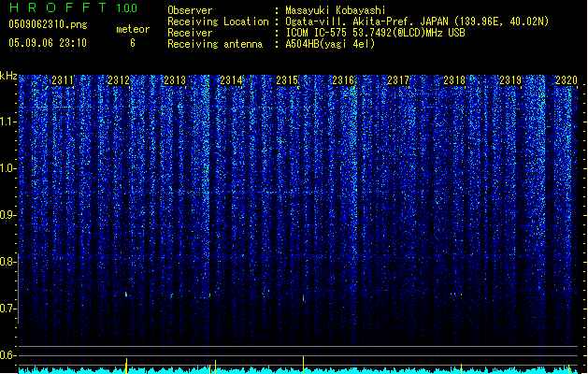Click the Receiving Location label
The height and width of the screenshot is (374, 588).
pos(218,22)
